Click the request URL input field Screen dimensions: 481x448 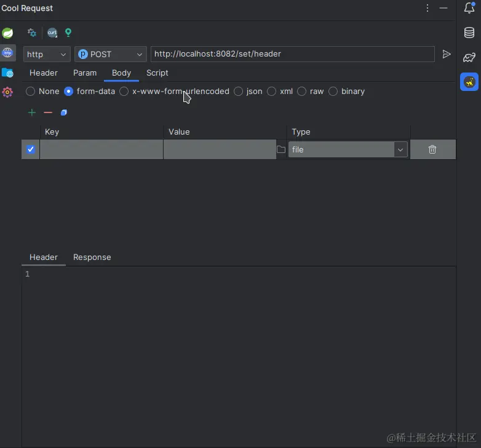click(293, 54)
